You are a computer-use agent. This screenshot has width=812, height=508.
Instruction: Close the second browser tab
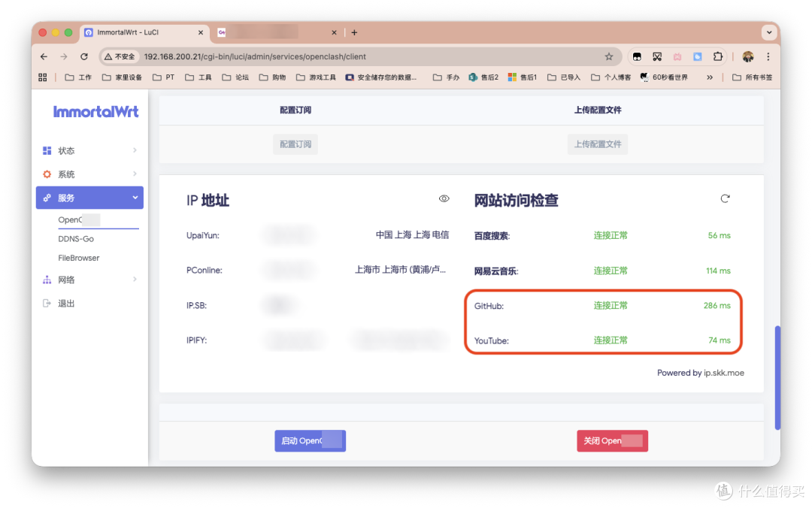[334, 32]
